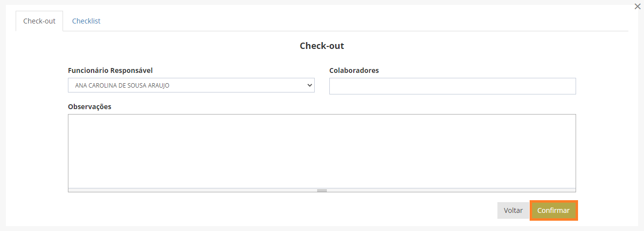Viewport: 644px width, 231px height.
Task: Focus the Colaboradores input field
Action: pos(452,86)
